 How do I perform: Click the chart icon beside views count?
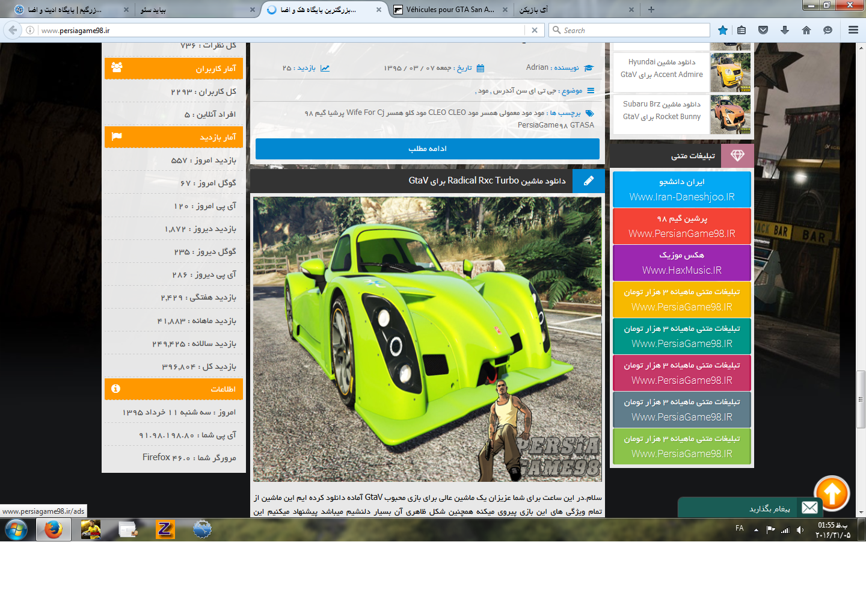(325, 68)
